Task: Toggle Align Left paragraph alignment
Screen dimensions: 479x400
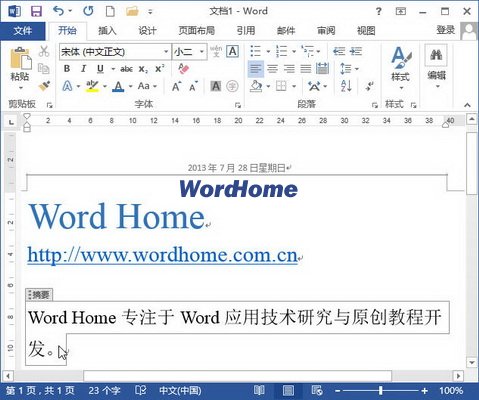Action: (256, 69)
